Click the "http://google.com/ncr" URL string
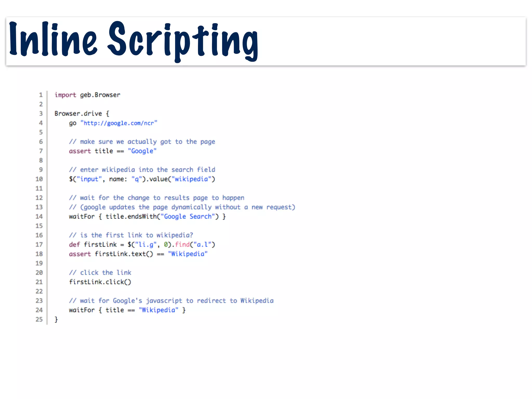 pyautogui.click(x=119, y=123)
